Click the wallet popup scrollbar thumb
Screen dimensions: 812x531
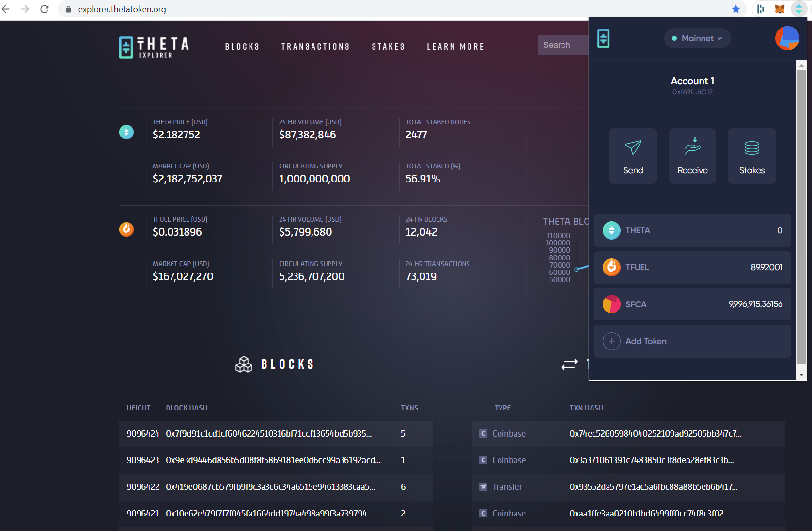pyautogui.click(x=801, y=216)
